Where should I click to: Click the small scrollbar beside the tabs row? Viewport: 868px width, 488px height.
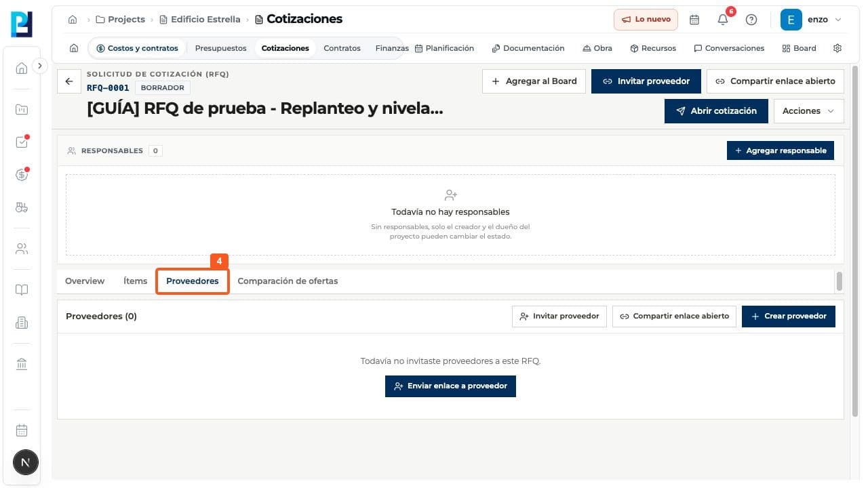click(x=840, y=281)
